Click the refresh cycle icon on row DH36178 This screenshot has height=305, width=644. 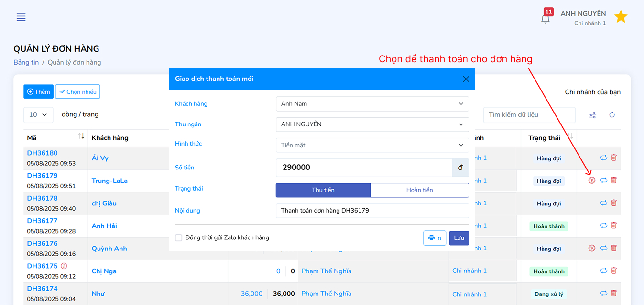coord(603,203)
